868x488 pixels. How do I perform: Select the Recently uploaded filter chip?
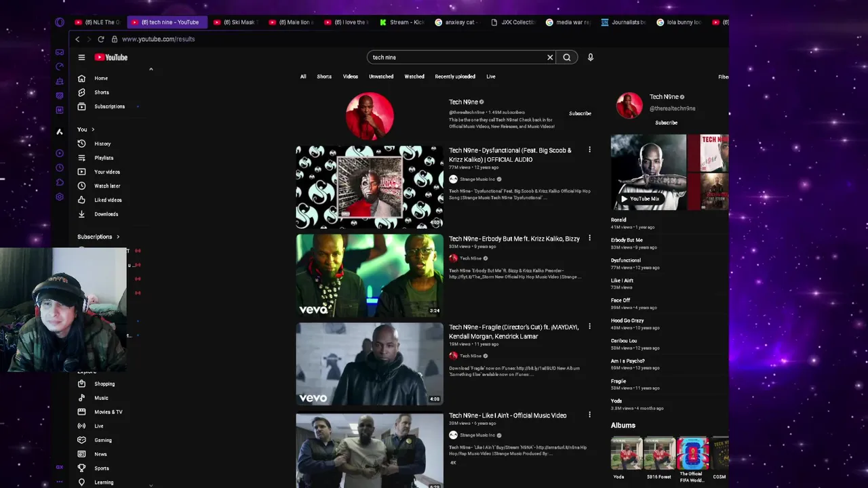point(455,77)
